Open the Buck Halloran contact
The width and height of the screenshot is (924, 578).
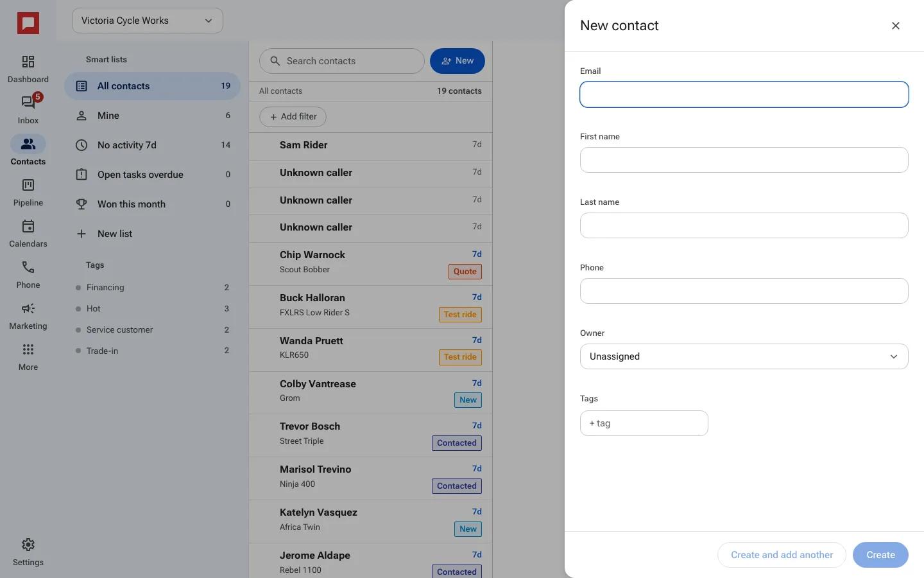370,307
